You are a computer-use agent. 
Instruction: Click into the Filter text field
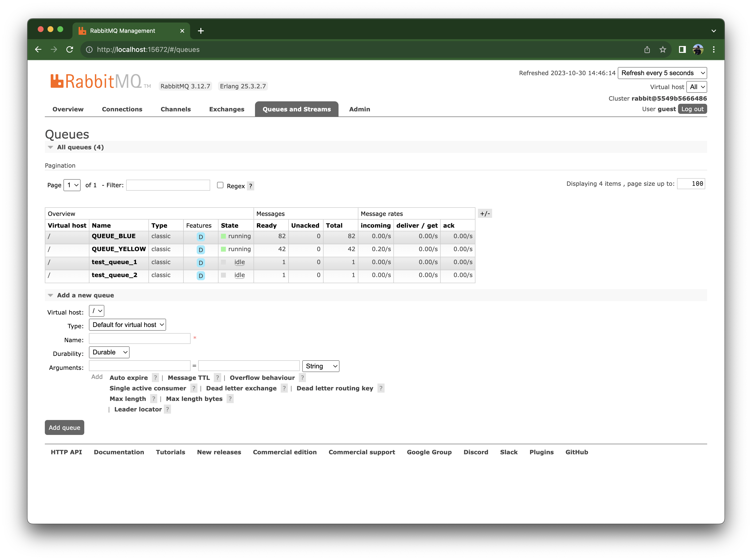click(168, 185)
